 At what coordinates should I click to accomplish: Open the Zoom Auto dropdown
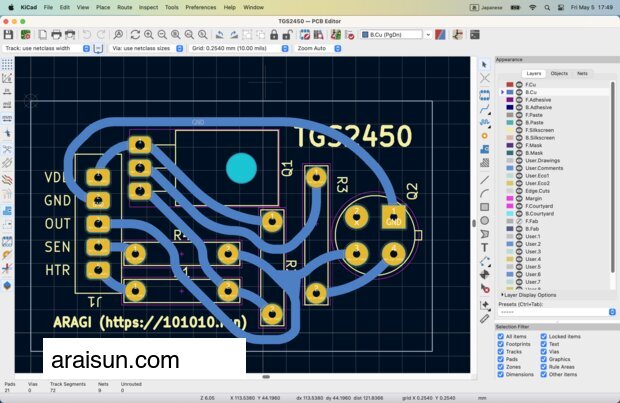point(318,48)
